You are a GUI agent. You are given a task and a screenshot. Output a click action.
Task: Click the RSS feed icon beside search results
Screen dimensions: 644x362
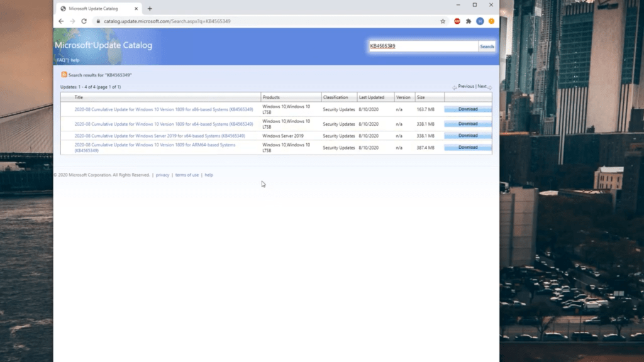(64, 75)
